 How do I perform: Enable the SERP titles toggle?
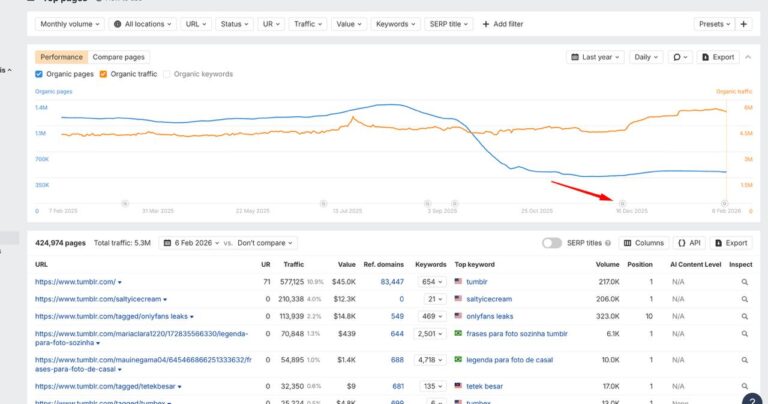552,243
